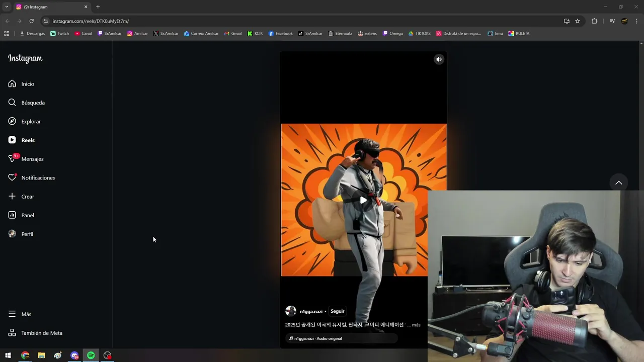
Task: Open Windows Start menu
Action: coord(8,355)
